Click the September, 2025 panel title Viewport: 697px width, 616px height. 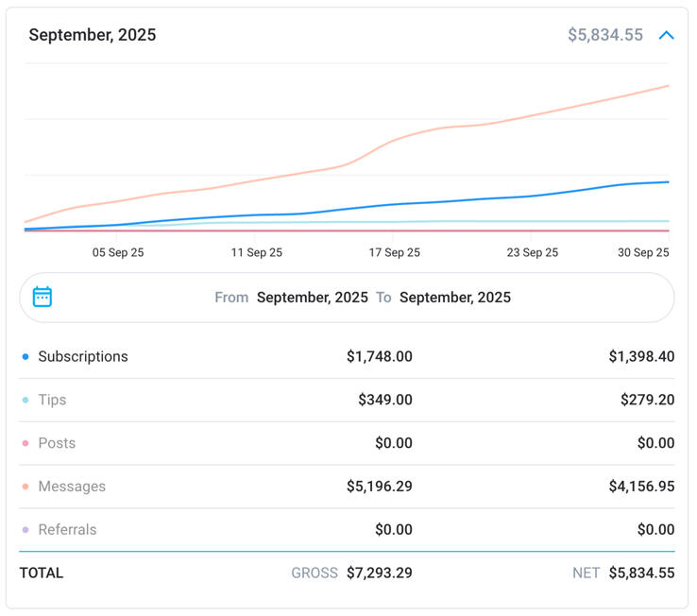93,35
